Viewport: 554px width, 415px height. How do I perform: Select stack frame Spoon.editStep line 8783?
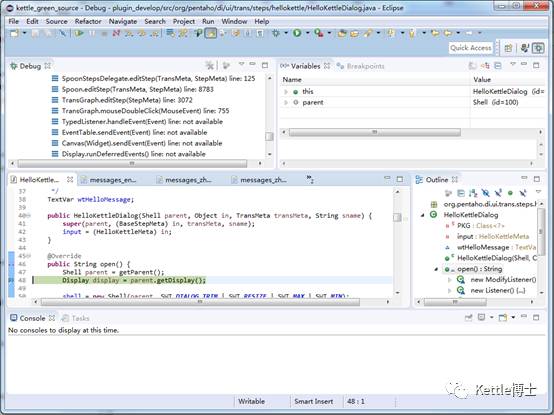(138, 89)
